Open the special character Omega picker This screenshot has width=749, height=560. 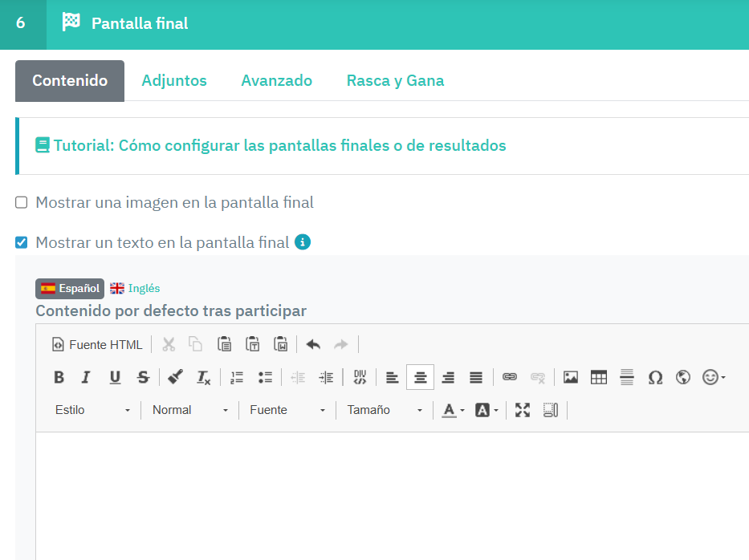tap(655, 377)
